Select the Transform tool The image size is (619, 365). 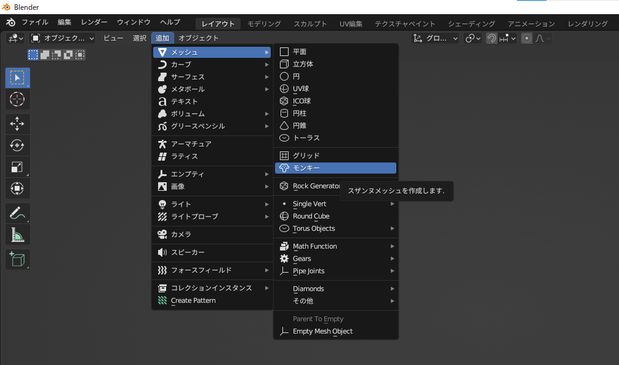(17, 188)
